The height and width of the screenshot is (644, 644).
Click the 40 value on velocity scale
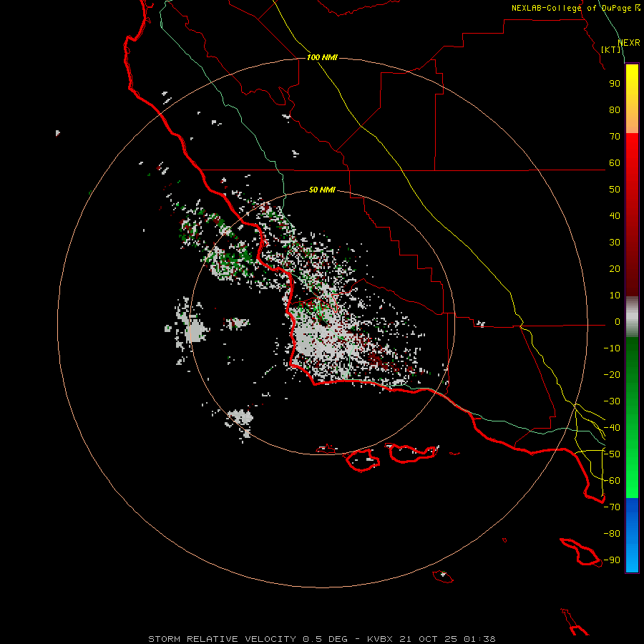615,216
